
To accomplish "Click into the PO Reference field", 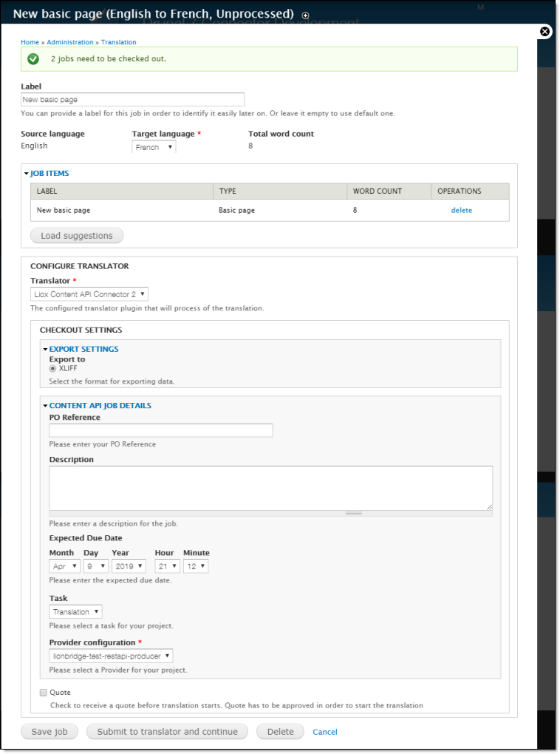I will pos(160,430).
